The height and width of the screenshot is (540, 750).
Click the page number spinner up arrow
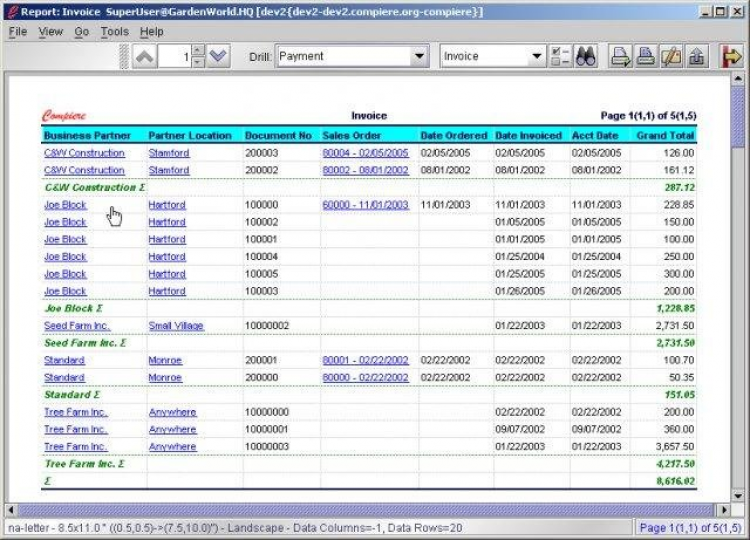click(198, 50)
